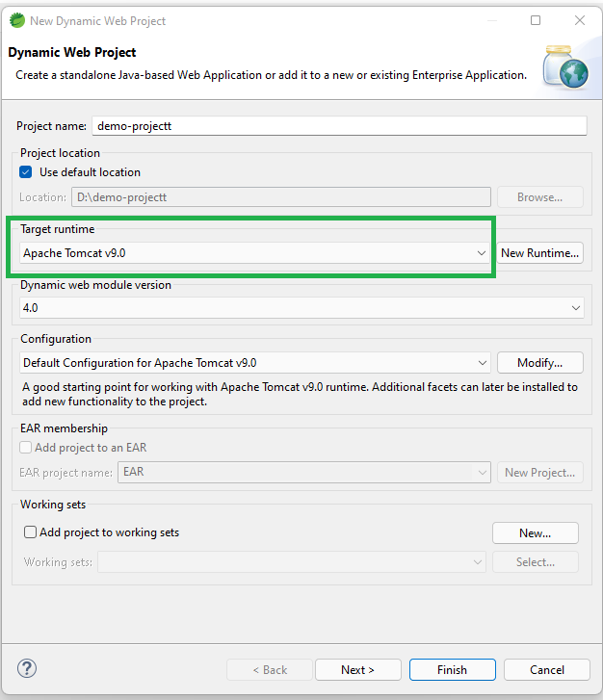Expand the Working sets combo box
The height and width of the screenshot is (700, 603).
[x=292, y=562]
